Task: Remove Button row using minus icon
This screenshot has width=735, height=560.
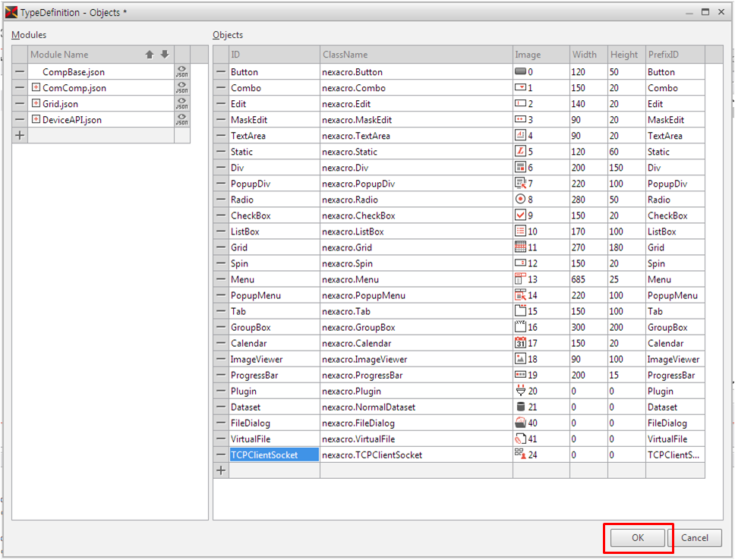Action: (221, 72)
